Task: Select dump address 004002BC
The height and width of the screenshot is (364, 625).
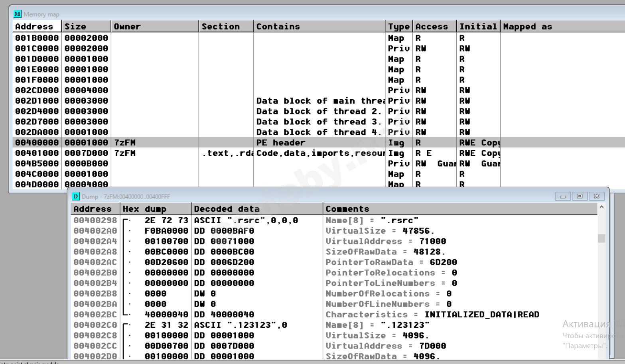Action: (x=95, y=315)
